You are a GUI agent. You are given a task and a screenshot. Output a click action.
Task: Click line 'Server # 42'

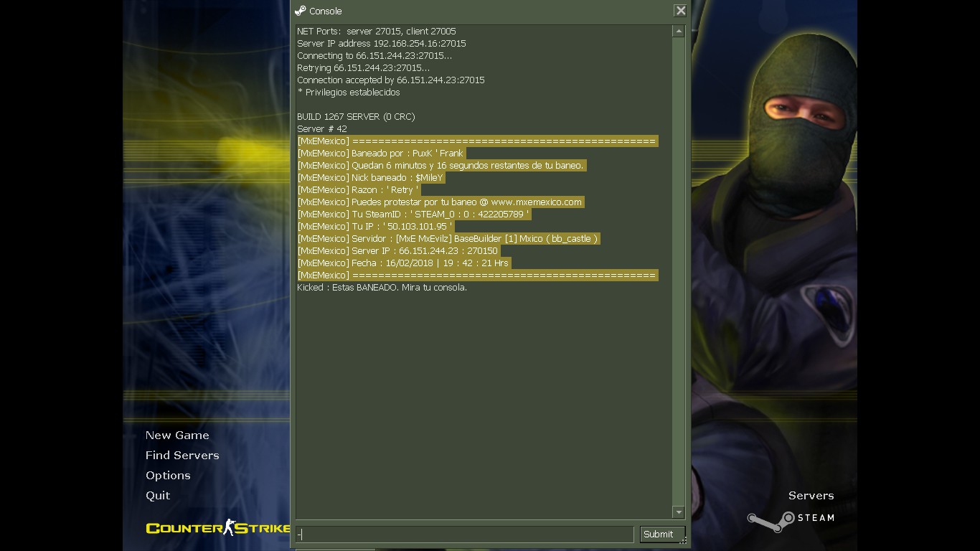tap(322, 129)
